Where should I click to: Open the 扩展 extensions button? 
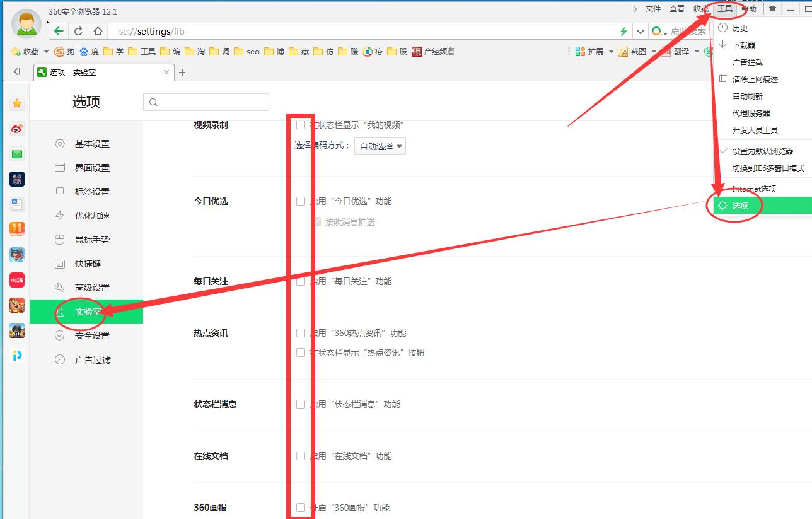[x=589, y=52]
